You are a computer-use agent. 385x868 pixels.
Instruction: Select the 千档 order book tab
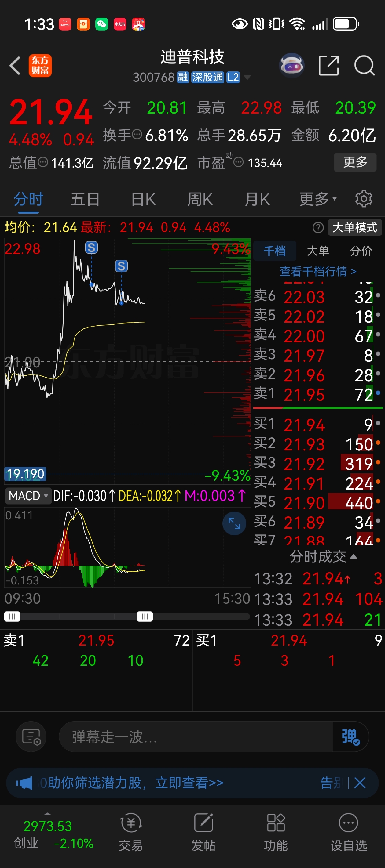click(x=274, y=251)
